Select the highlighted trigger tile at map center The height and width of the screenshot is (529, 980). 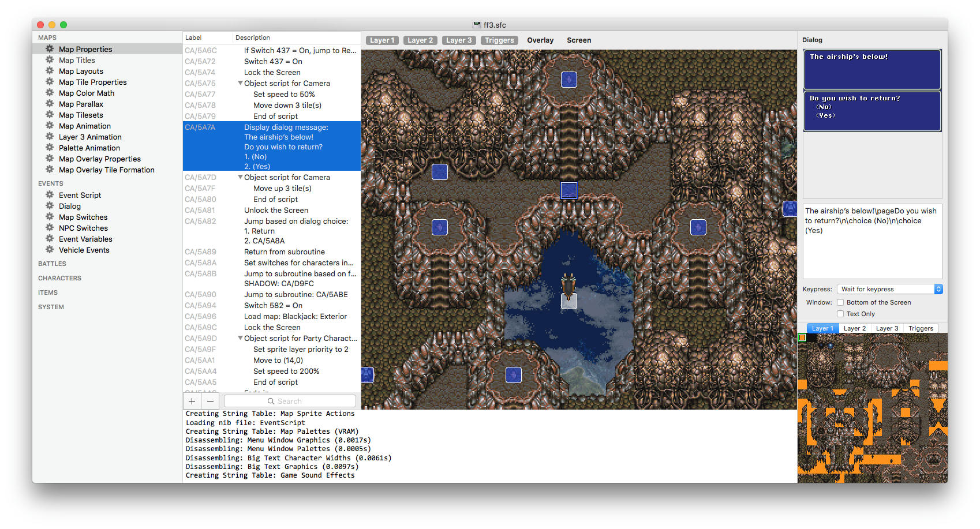pos(569,190)
